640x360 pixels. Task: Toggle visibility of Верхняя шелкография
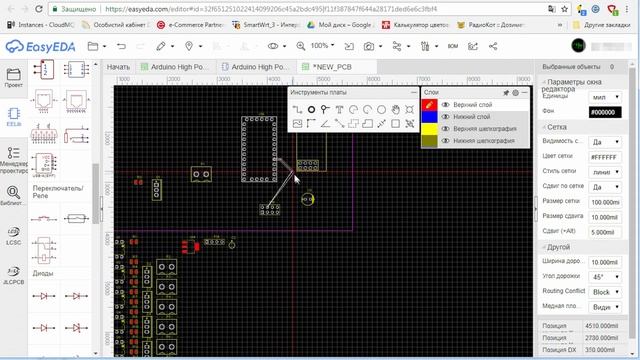[446, 129]
